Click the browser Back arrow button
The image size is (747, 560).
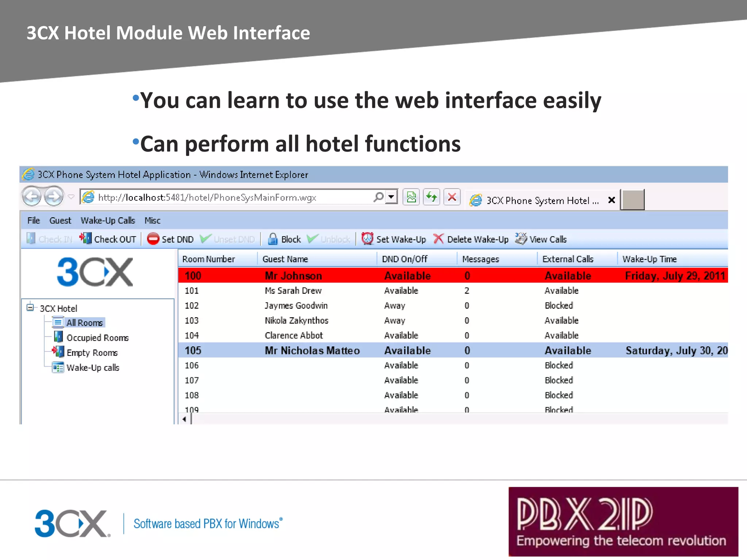click(x=32, y=197)
